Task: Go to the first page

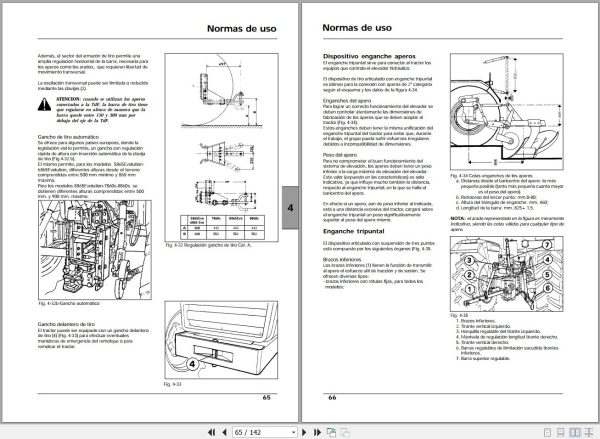Action: pyautogui.click(x=211, y=432)
